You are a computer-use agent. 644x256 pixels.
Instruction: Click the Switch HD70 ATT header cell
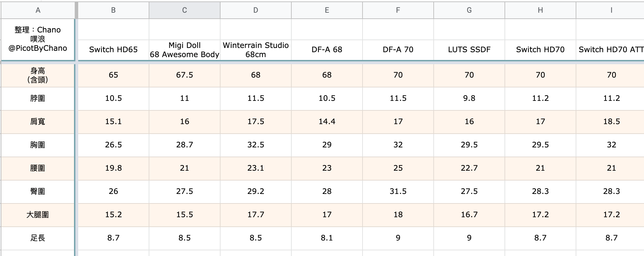pyautogui.click(x=610, y=50)
